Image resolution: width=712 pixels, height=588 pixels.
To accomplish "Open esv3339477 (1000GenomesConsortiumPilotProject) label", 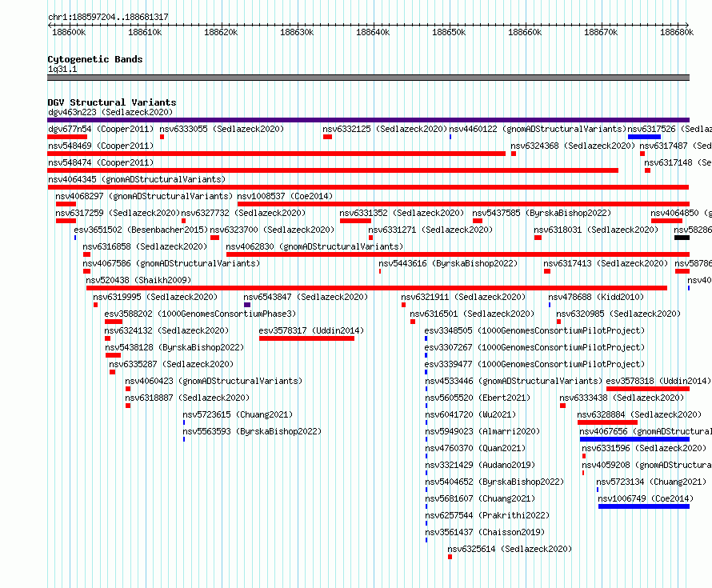I will [x=535, y=364].
